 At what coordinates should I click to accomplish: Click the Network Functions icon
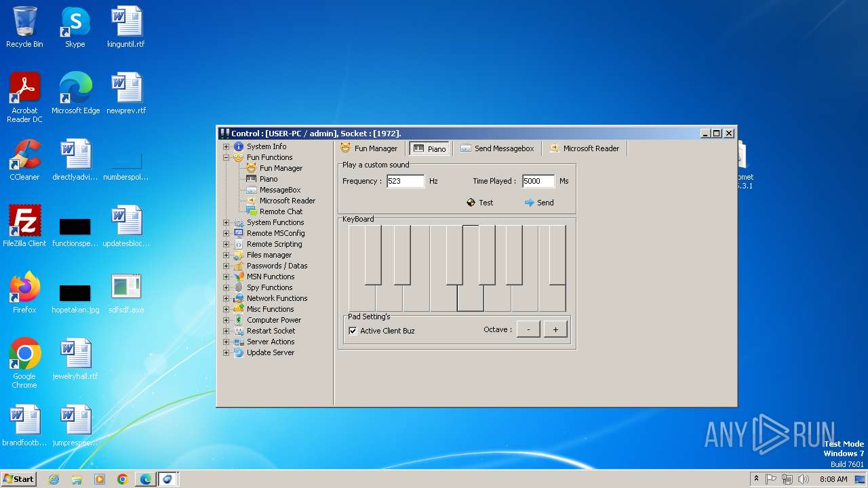238,298
